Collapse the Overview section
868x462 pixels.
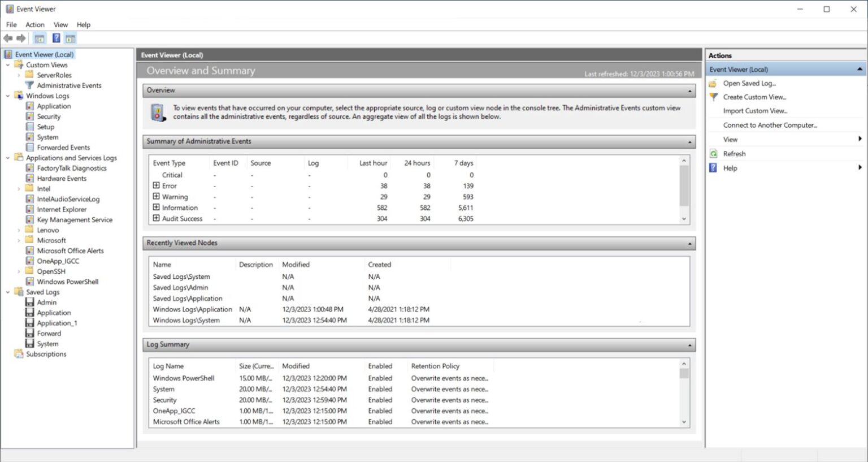point(689,90)
